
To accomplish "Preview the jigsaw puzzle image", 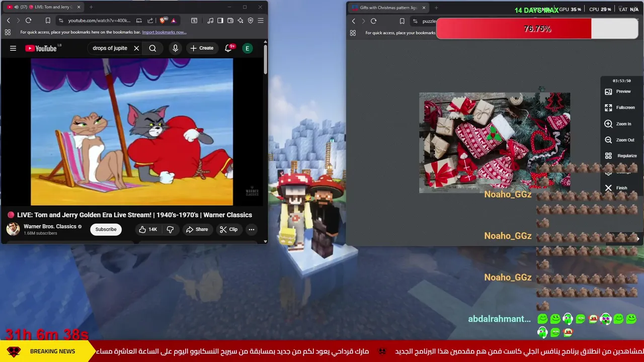I will pos(618,92).
